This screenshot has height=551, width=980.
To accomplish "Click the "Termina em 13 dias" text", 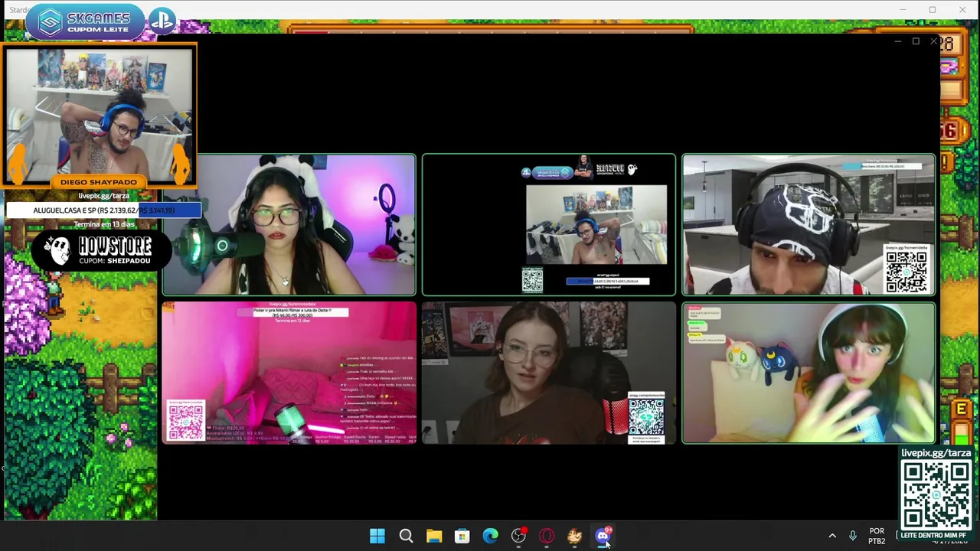I will pos(104,224).
